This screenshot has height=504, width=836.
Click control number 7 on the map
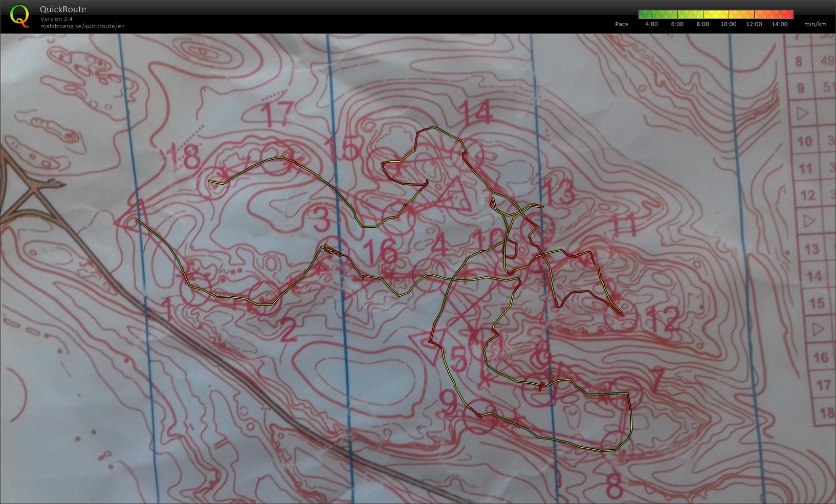659,378
